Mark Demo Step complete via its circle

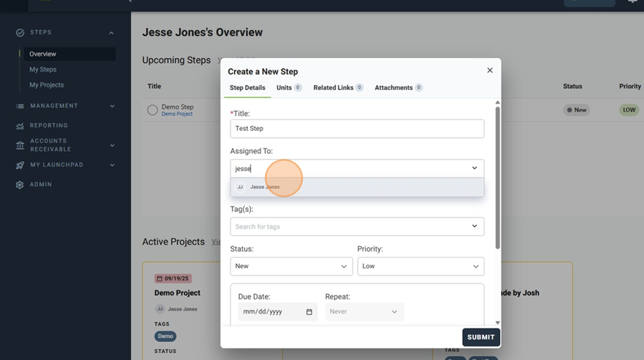[x=152, y=110]
